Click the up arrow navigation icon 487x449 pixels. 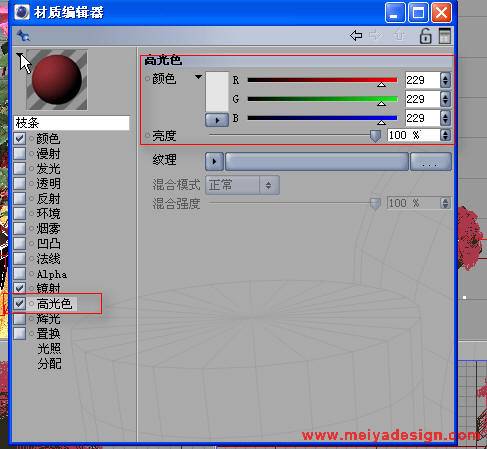(x=400, y=35)
